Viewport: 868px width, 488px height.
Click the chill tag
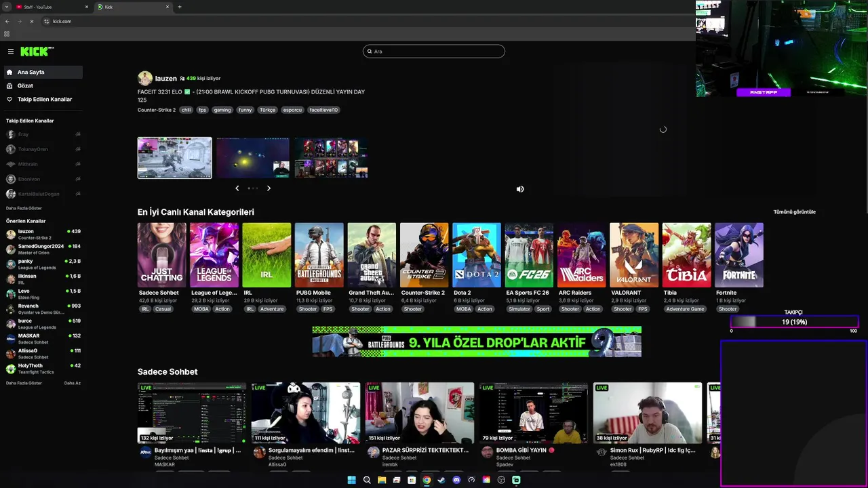click(x=186, y=110)
